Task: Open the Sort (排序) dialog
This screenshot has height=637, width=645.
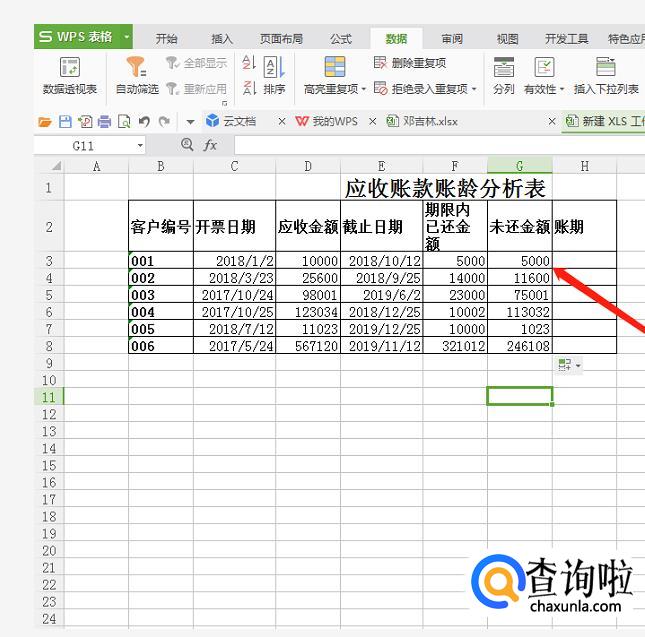Action: click(x=274, y=76)
